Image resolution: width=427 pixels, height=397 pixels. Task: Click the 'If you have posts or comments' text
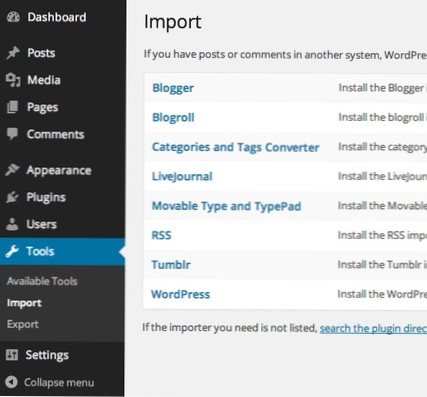click(285, 54)
